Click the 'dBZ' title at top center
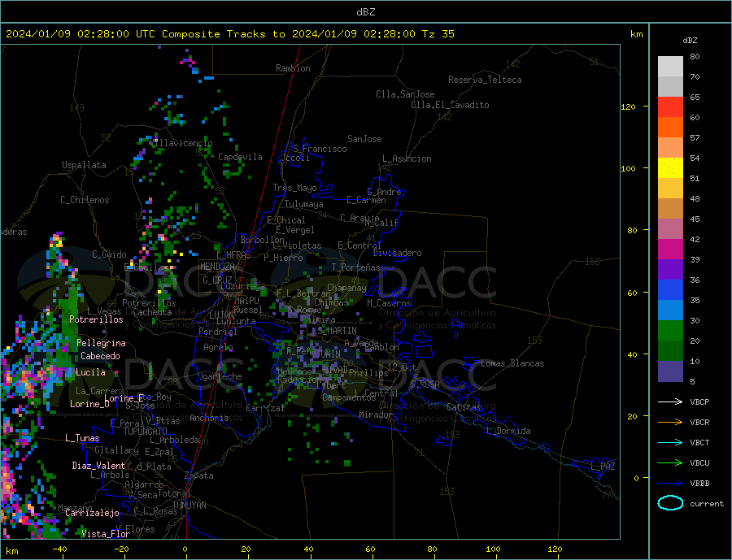The width and height of the screenshot is (732, 560). (x=365, y=12)
